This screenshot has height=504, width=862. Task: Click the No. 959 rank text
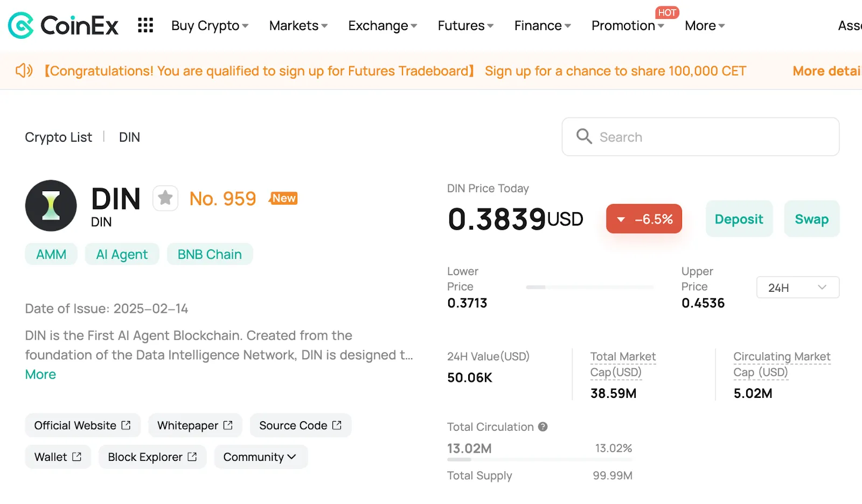pos(223,199)
